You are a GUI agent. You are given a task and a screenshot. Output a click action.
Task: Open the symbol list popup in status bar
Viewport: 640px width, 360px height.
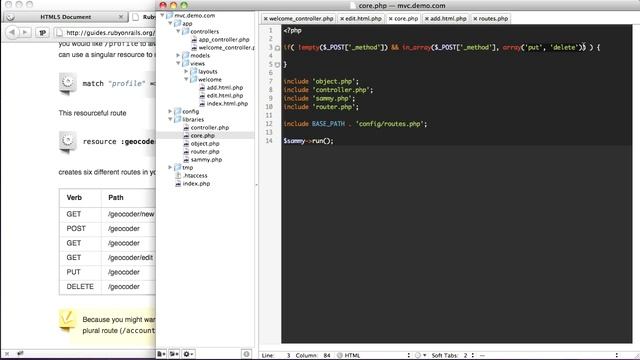click(549, 356)
